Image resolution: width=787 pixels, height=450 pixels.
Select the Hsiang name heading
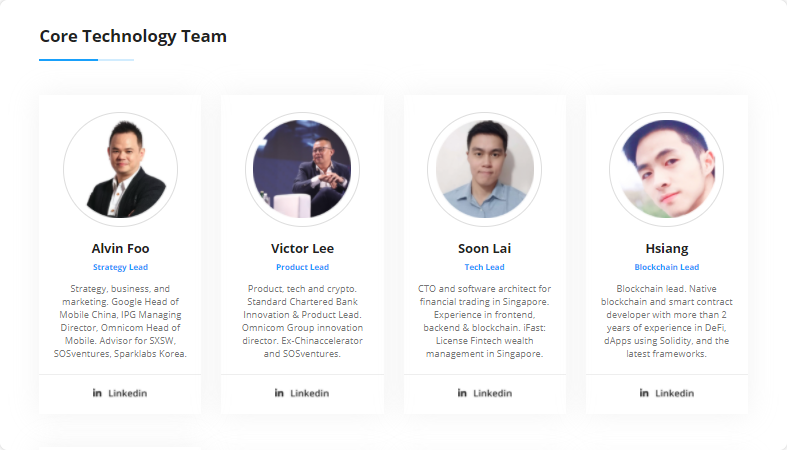click(x=667, y=249)
